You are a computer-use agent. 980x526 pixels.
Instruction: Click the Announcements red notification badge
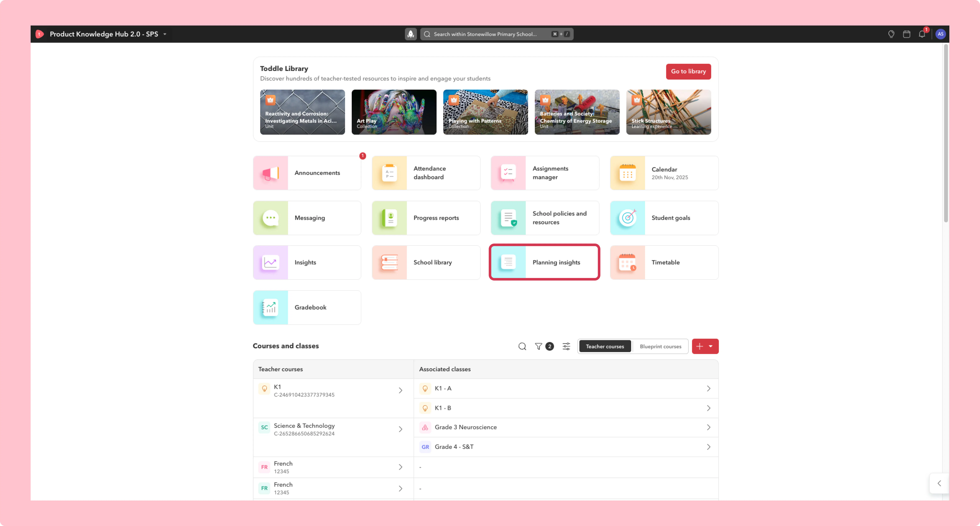[x=363, y=156]
